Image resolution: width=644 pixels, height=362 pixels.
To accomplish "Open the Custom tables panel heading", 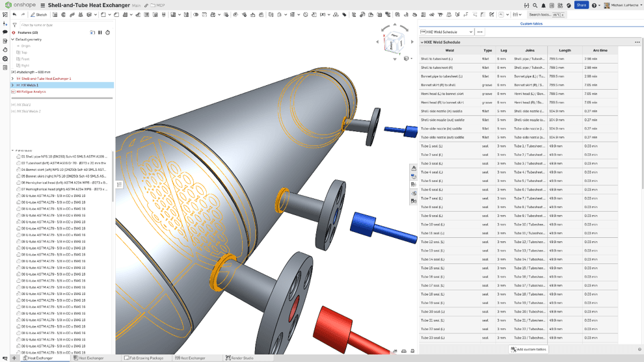I will 531,24.
